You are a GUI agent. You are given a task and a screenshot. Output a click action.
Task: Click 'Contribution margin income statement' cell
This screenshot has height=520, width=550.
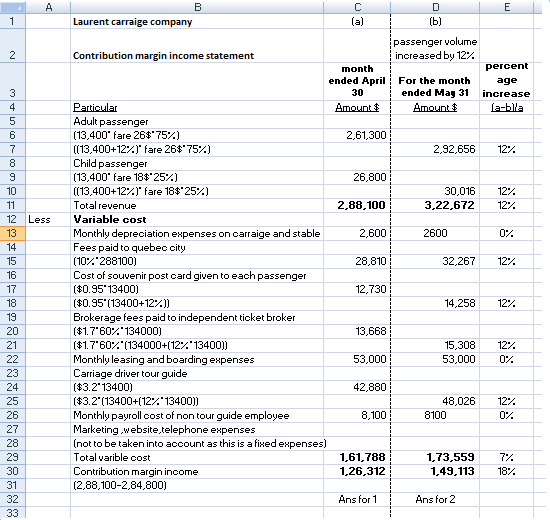pyautogui.click(x=197, y=46)
